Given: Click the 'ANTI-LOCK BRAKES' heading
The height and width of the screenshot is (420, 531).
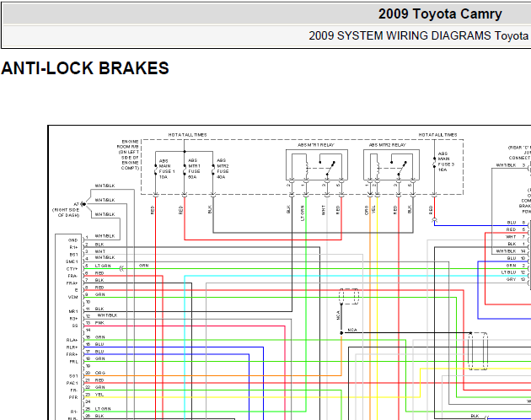Looking at the screenshot, I should [x=85, y=68].
